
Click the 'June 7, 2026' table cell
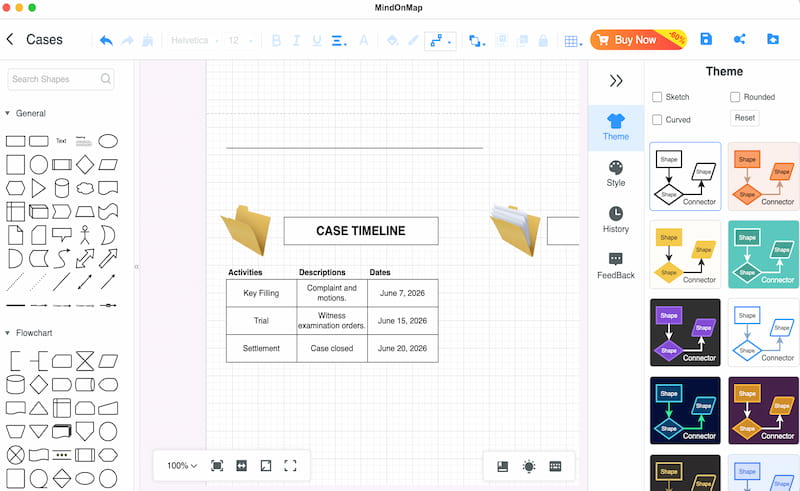(x=403, y=293)
